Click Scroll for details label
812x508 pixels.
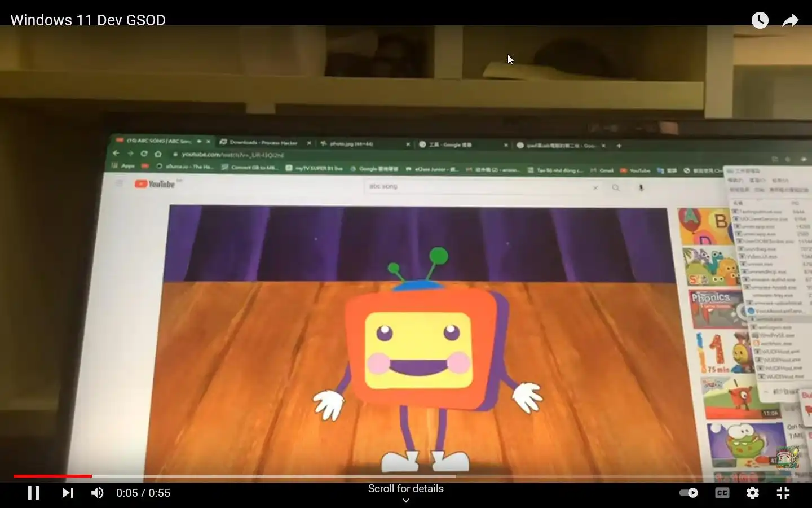tap(406, 489)
